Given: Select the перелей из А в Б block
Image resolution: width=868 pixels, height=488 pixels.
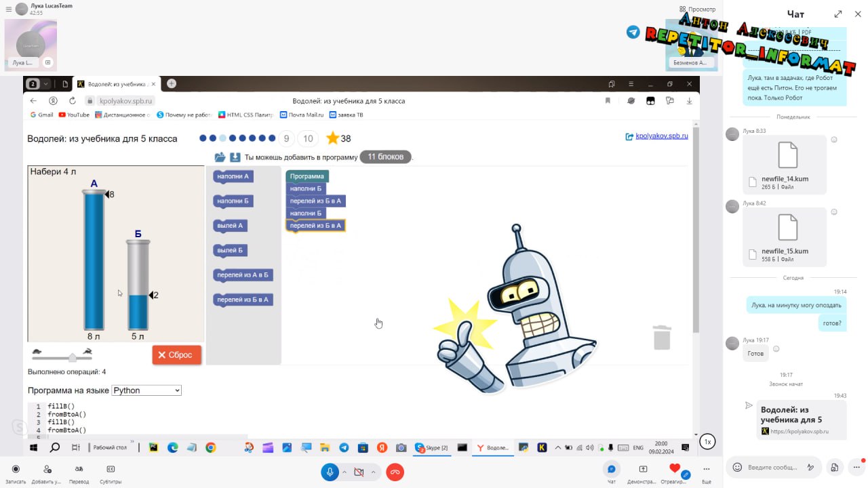Looking at the screenshot, I should click(x=243, y=275).
